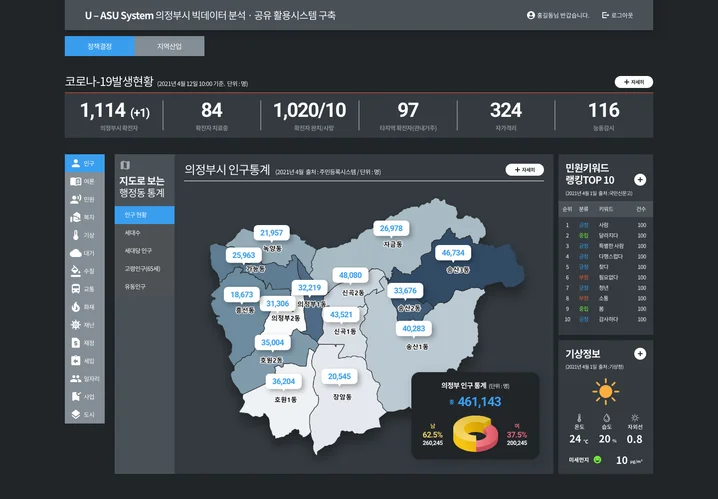Select 세대수 in the map statistics menu
This screenshot has height=499, width=718.
[133, 232]
